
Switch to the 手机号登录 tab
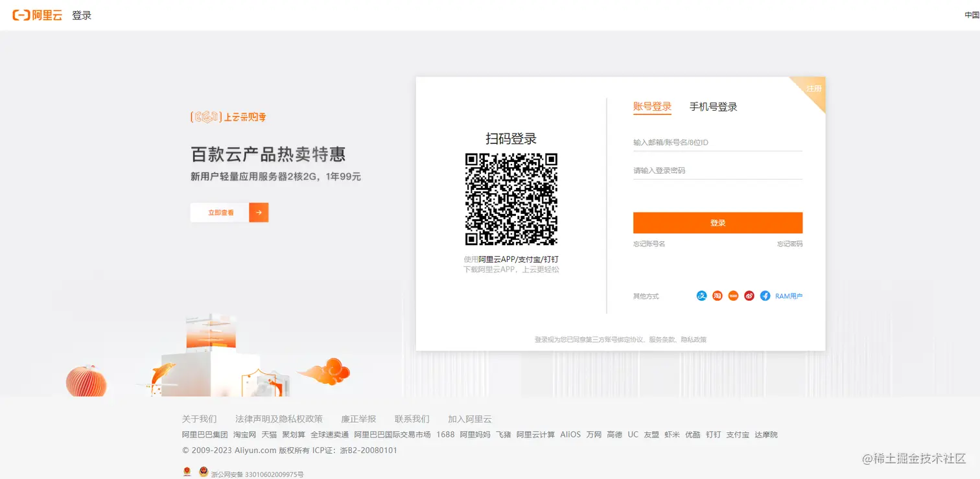(x=713, y=107)
